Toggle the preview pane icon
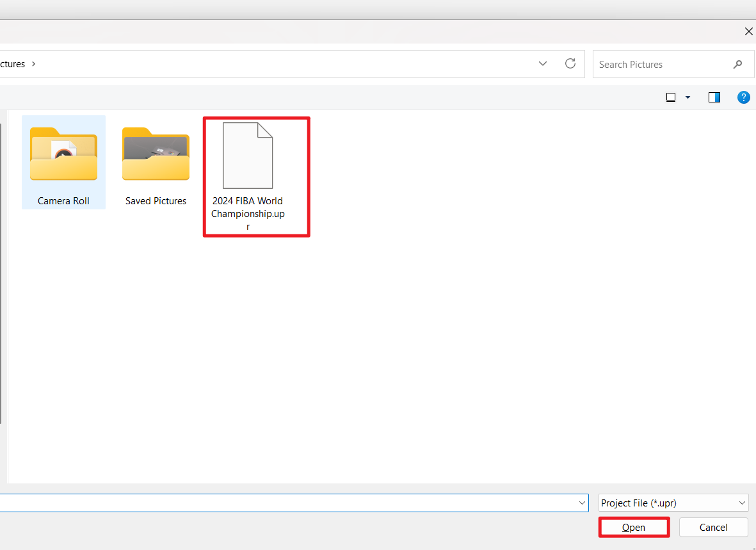756x550 pixels. (x=714, y=97)
